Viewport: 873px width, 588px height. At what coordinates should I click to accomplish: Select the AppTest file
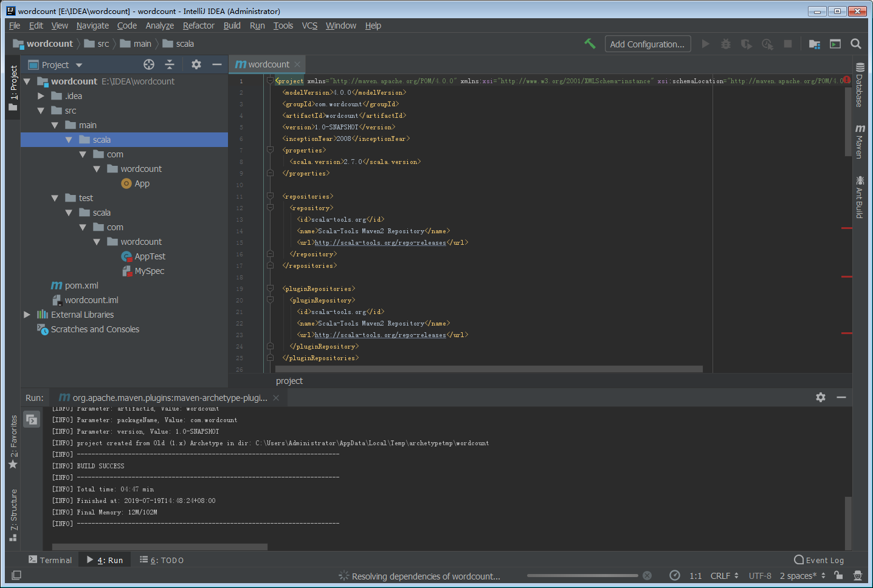(143, 256)
